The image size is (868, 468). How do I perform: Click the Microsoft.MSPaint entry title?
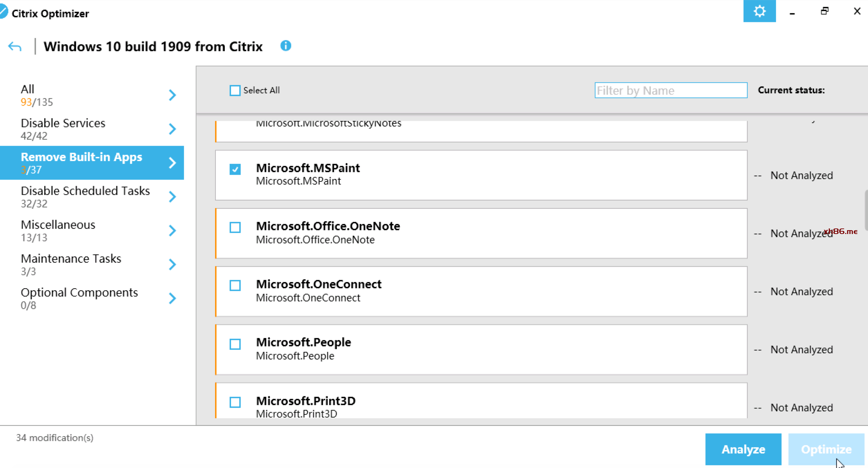(x=308, y=168)
